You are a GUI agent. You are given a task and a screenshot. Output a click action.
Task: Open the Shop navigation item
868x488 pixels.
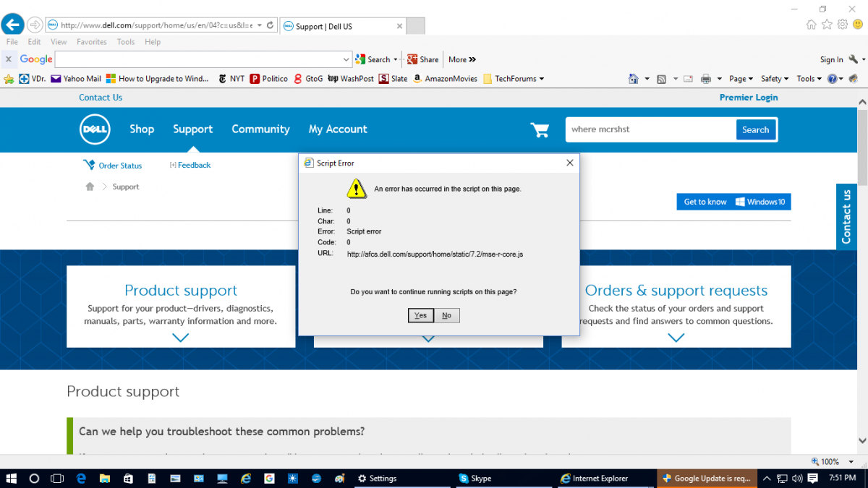coord(142,129)
